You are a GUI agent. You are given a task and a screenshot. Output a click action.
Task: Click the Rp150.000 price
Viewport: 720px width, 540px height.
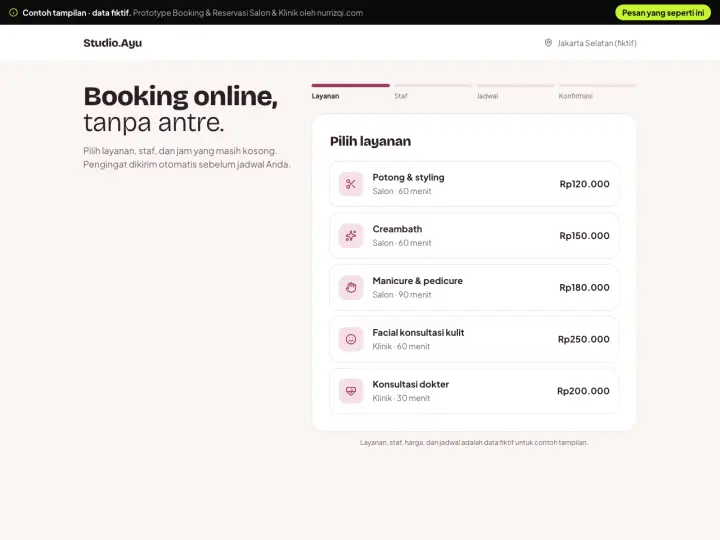[584, 236]
